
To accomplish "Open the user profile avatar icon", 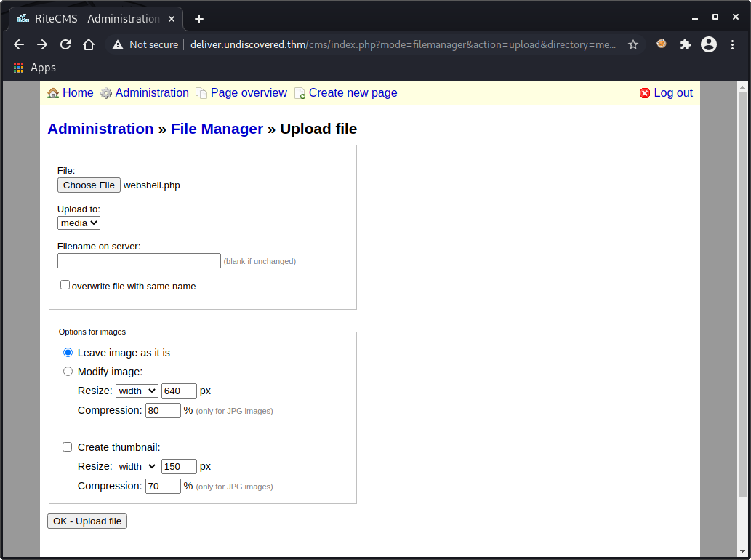I will tap(709, 44).
